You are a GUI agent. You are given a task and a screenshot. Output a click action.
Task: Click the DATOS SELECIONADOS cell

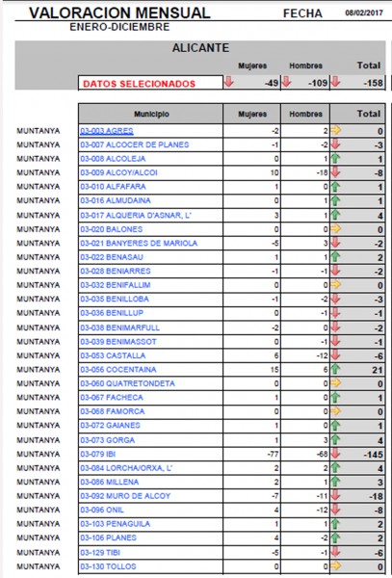pos(150,83)
